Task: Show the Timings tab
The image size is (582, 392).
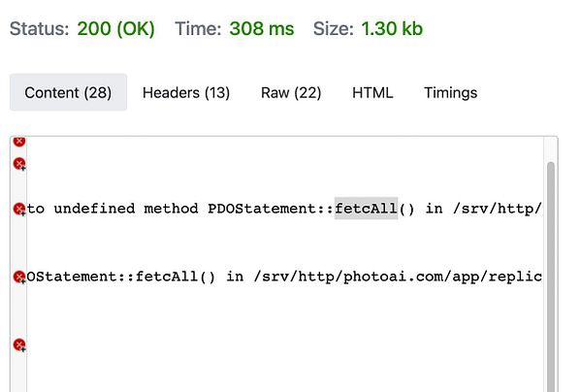Action: click(x=451, y=92)
